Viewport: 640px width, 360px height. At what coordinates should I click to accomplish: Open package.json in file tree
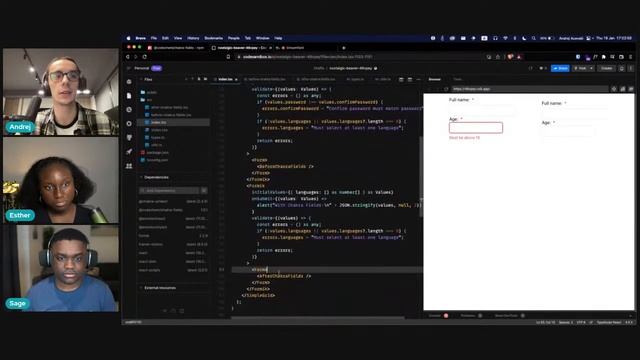pos(155,152)
